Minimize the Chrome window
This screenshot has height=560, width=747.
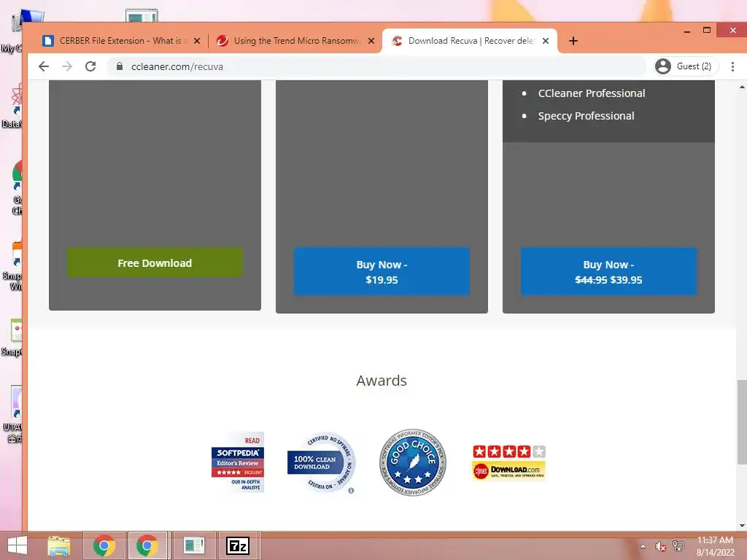[x=687, y=31]
